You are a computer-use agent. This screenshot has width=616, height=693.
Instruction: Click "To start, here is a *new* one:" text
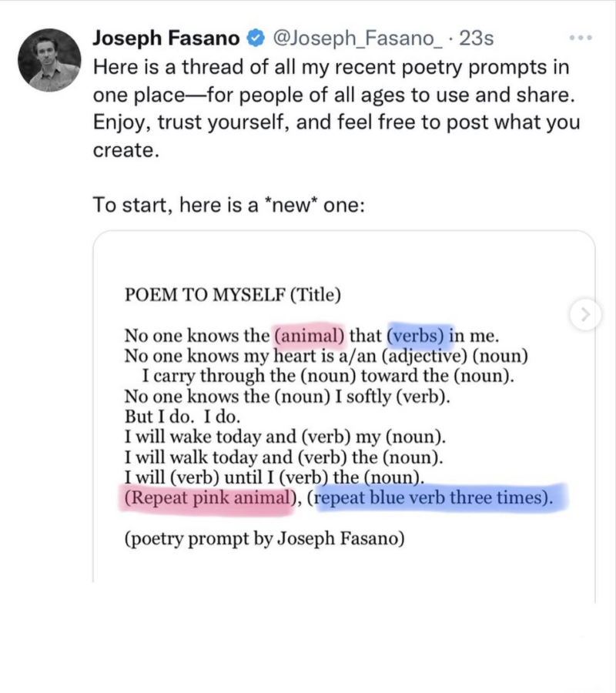228,206
